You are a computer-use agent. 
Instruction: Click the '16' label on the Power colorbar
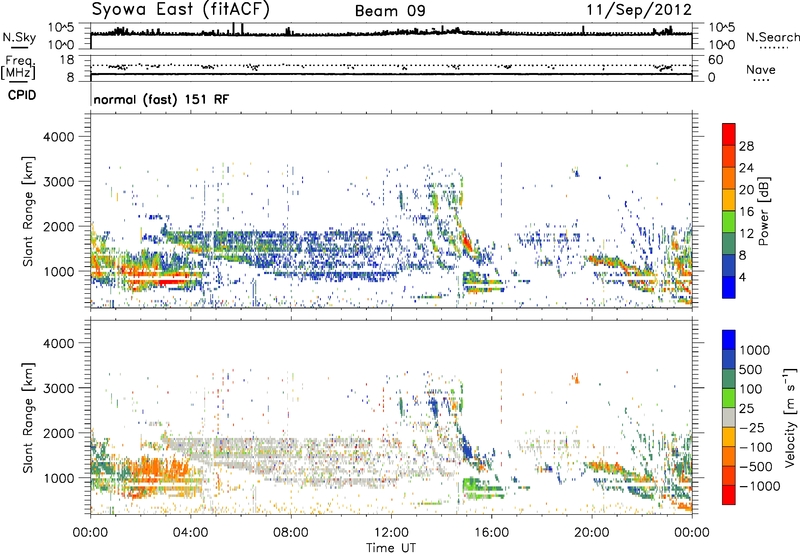746,212
